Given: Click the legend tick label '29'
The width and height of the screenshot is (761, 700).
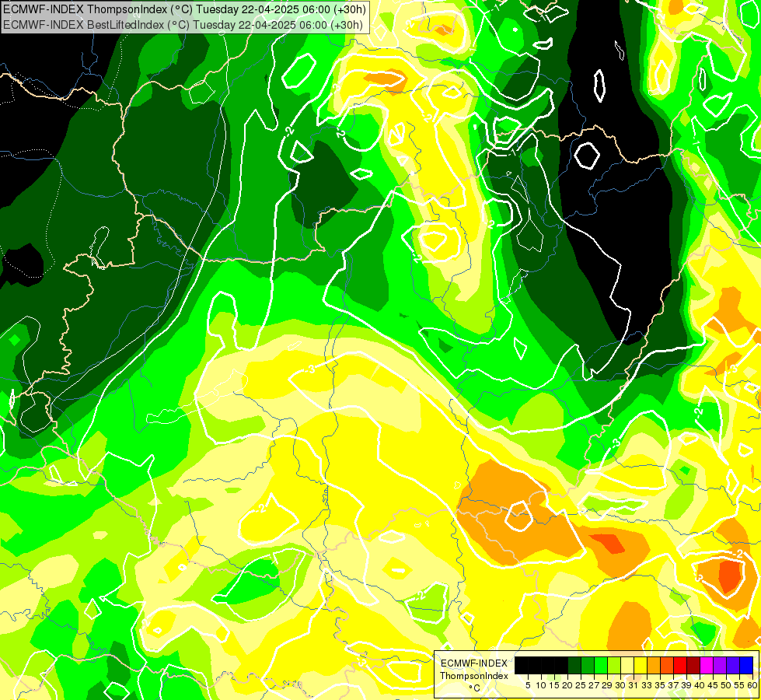Looking at the screenshot, I should pyautogui.click(x=607, y=685).
